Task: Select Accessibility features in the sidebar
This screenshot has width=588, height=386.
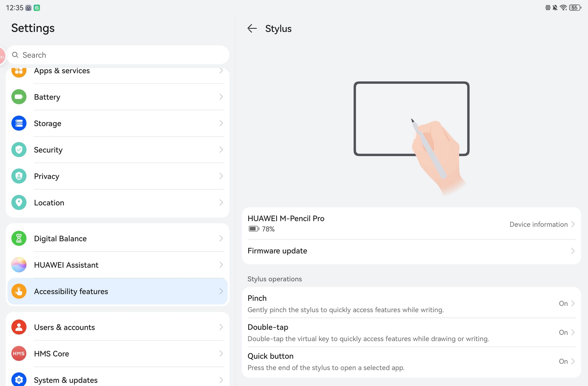Action: [x=117, y=291]
